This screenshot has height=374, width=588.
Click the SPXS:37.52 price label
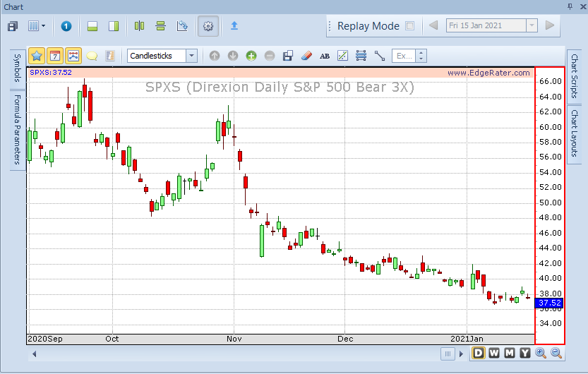[51, 72]
